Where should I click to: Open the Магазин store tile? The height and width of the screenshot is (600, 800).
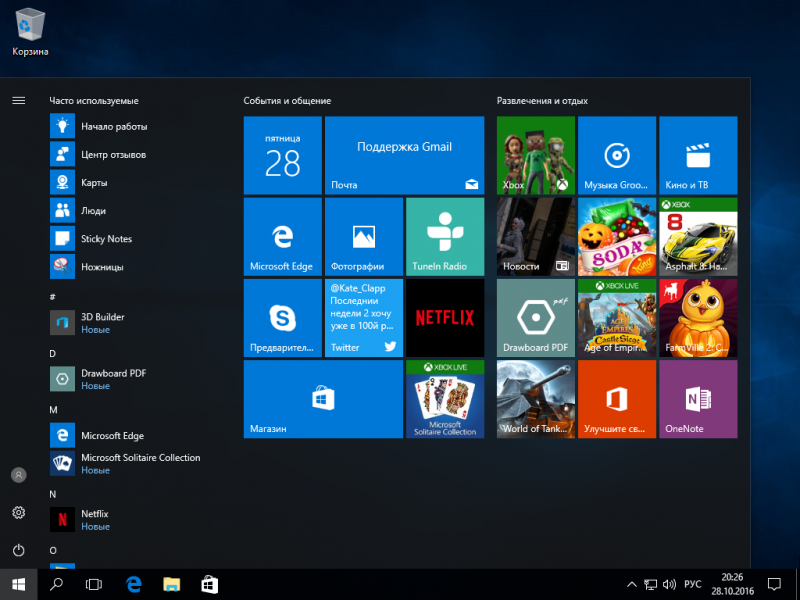click(x=323, y=399)
